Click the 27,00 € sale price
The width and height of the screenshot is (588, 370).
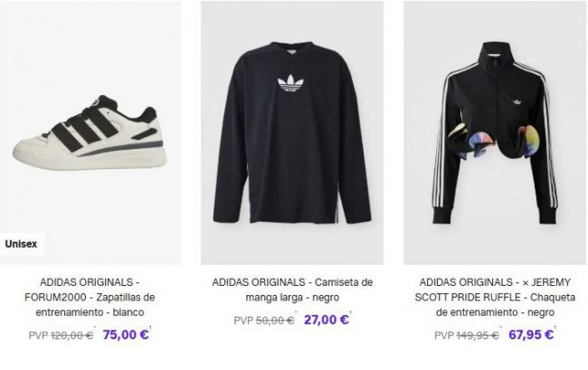[327, 319]
